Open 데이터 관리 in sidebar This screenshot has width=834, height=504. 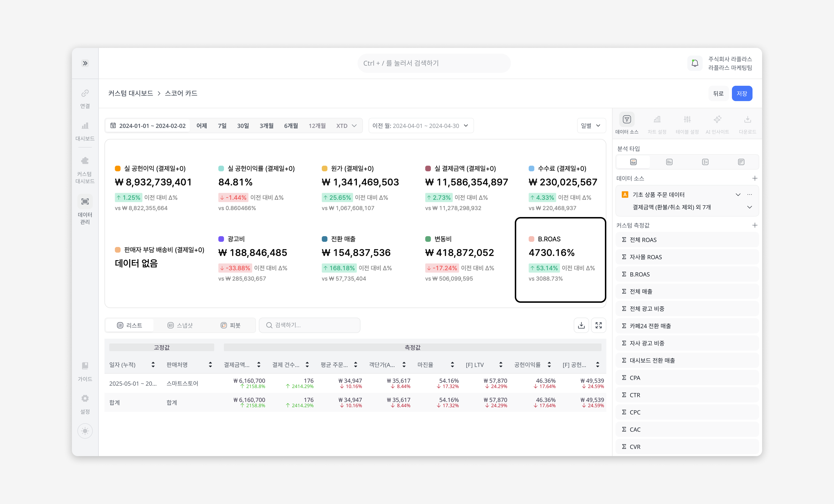[x=85, y=209]
